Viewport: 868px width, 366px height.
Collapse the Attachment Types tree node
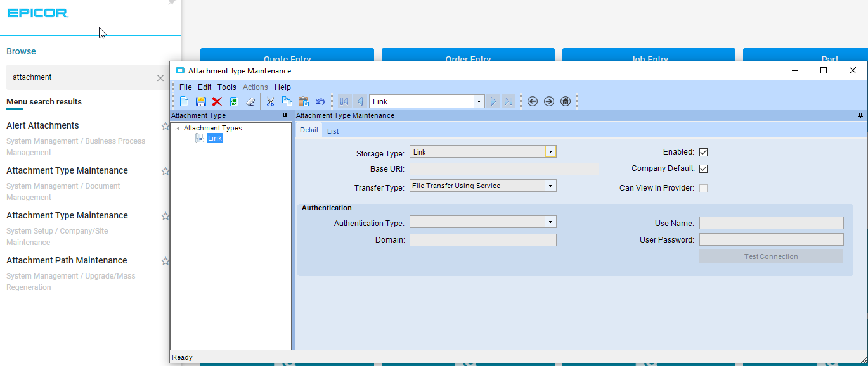click(177, 129)
